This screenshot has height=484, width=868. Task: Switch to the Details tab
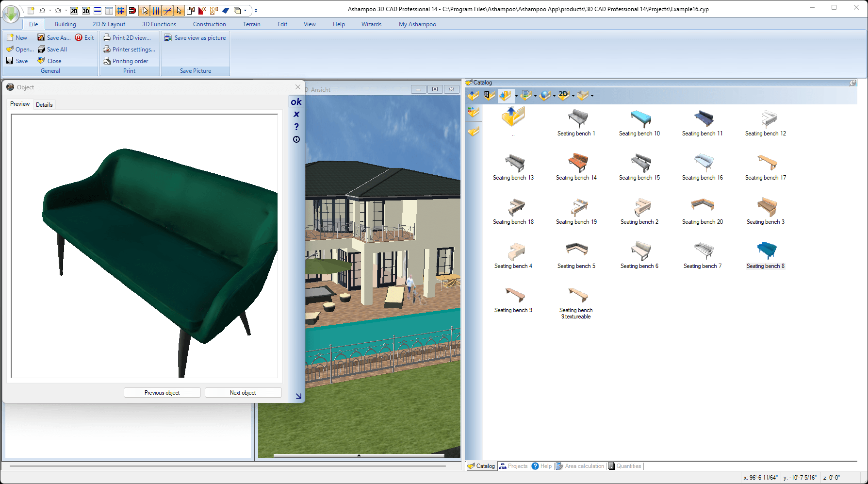[x=44, y=105]
